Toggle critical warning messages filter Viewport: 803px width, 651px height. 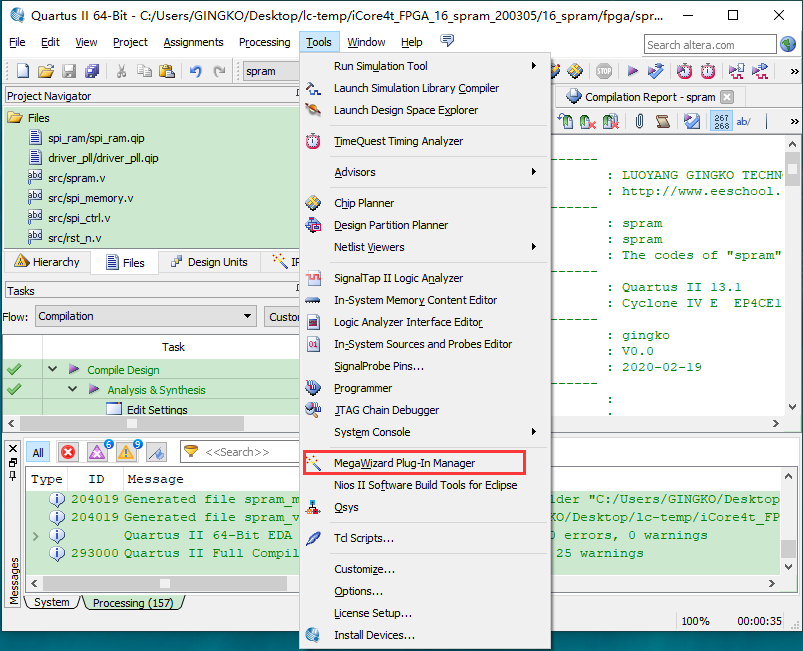click(97, 452)
